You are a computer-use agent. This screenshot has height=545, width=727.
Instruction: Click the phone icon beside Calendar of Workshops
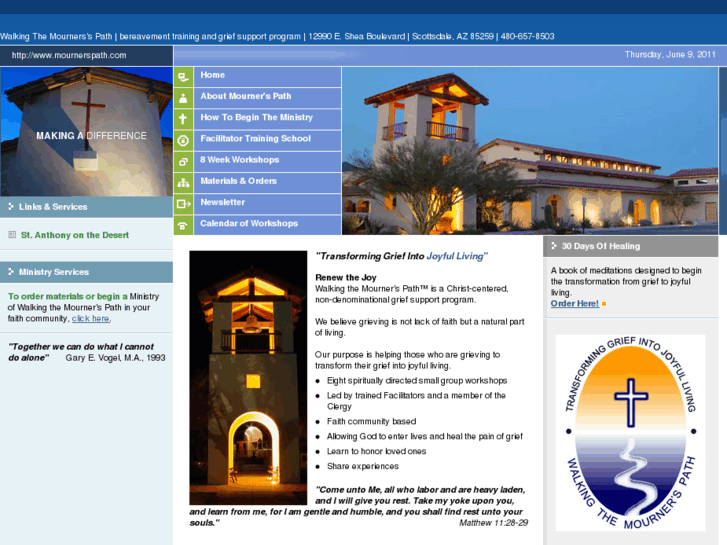click(x=184, y=225)
